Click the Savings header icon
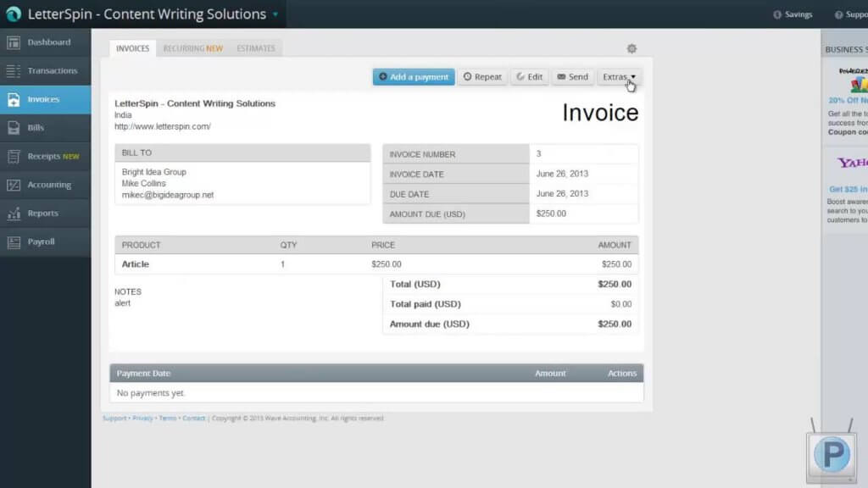Screen dimensions: 868x488 point(777,14)
